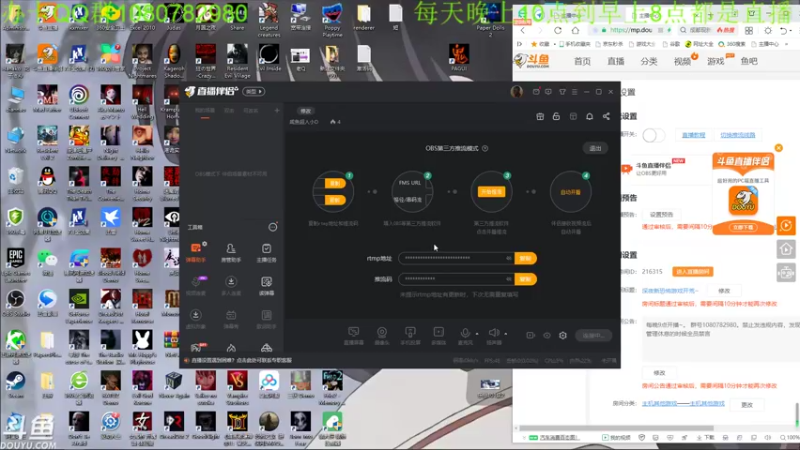This screenshot has width=800, height=450.
Task: Add phone screen mirroring source
Action: coord(410,335)
